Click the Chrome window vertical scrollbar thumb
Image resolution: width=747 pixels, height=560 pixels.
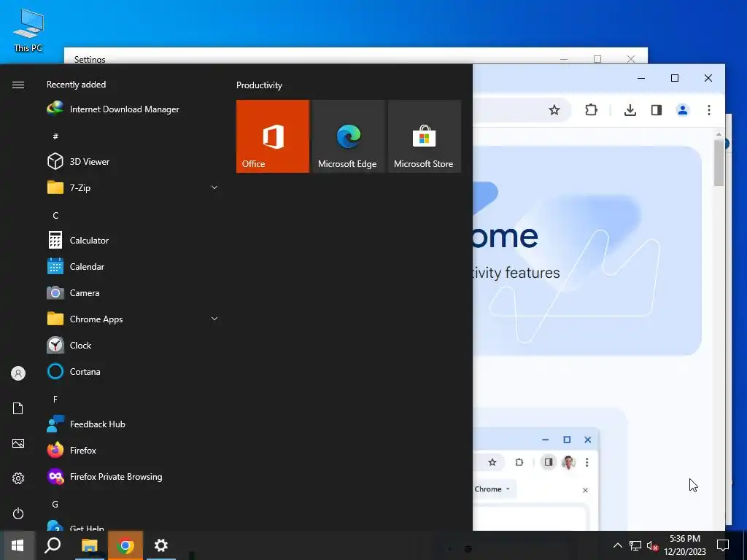click(x=719, y=163)
